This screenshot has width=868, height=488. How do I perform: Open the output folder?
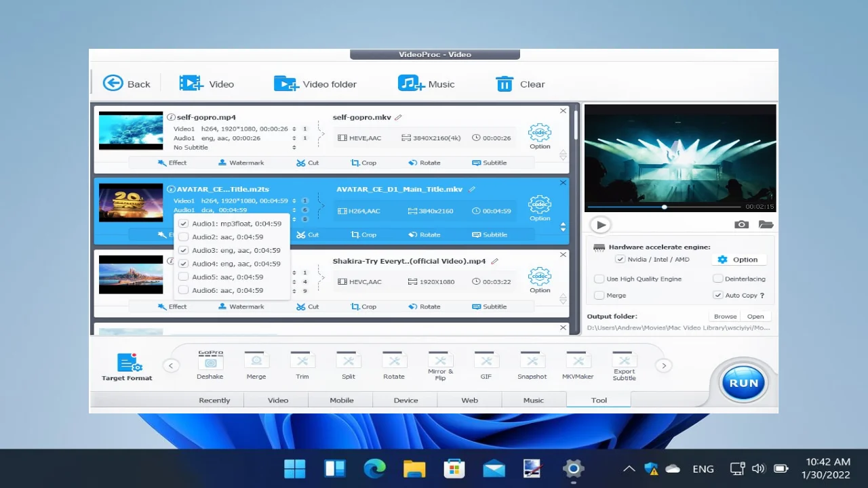[x=755, y=317]
